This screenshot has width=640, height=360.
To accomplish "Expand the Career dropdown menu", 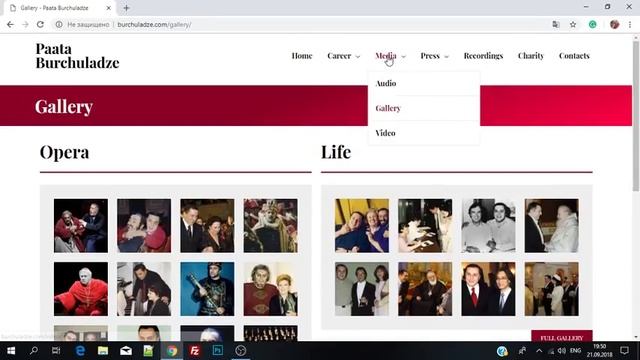I will [344, 56].
